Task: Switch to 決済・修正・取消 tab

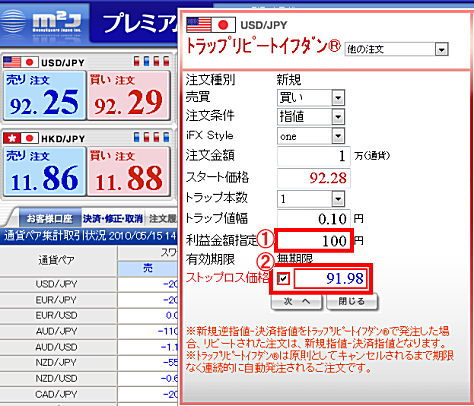Action: 113,218
